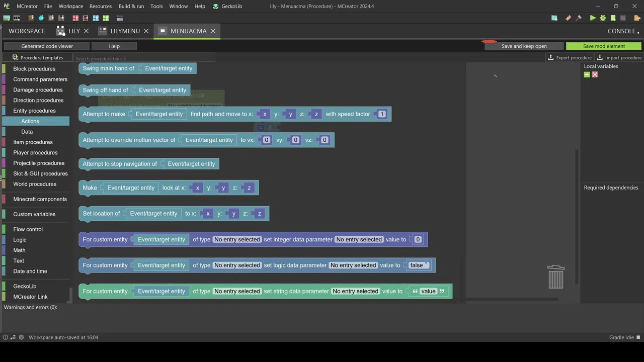Click the gear icon in the status bar
Image resolution: width=644 pixels, height=362 pixels.
(21, 337)
